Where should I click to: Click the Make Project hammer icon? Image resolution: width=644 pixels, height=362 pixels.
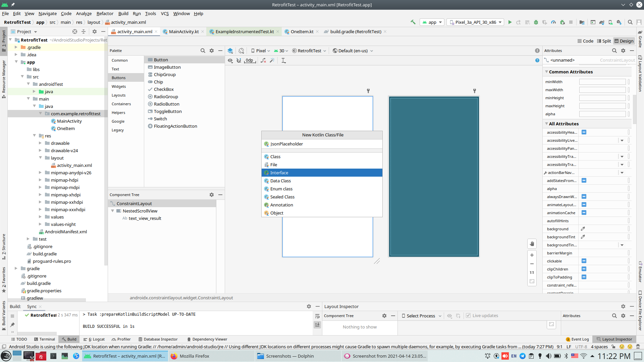pyautogui.click(x=413, y=22)
